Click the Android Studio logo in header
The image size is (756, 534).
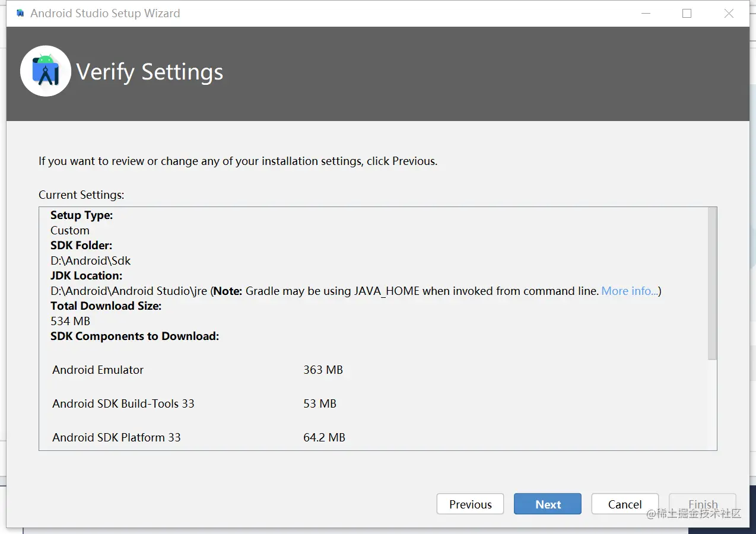46,71
